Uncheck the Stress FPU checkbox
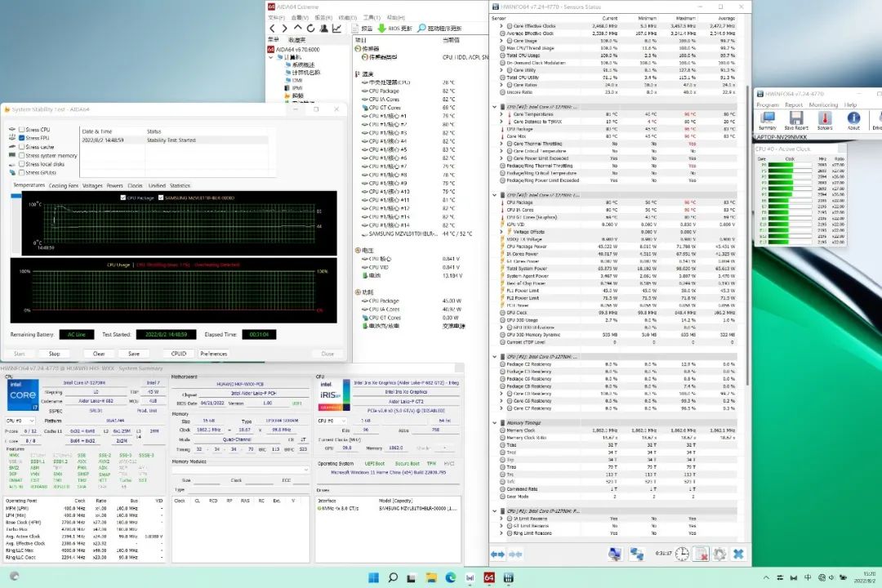The height and width of the screenshot is (588, 882). [22, 138]
